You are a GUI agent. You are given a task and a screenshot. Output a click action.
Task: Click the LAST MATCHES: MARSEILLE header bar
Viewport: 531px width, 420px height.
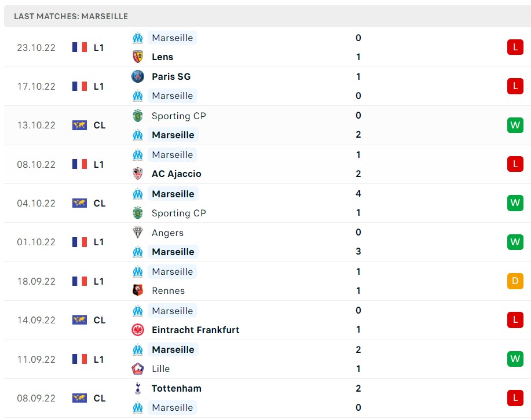tap(71, 16)
